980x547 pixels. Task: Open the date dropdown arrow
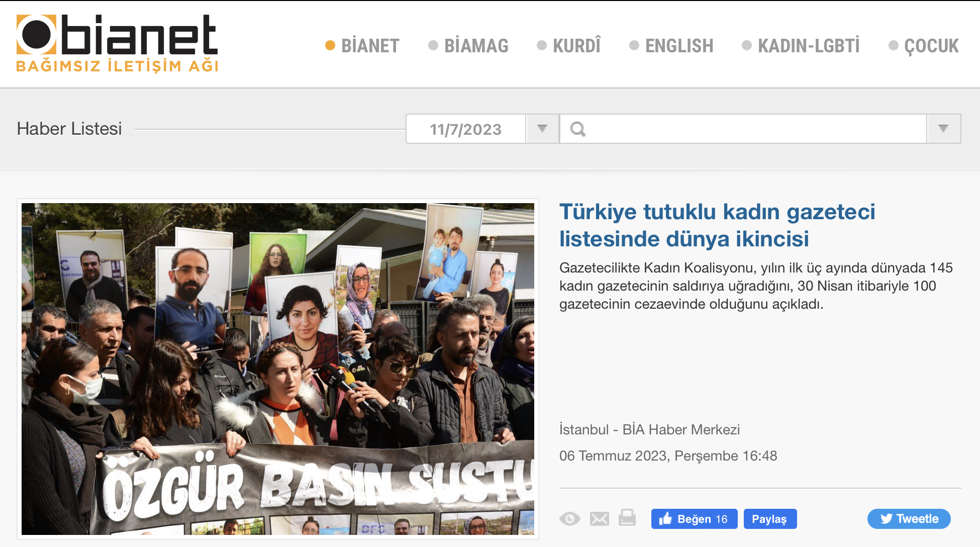click(542, 129)
